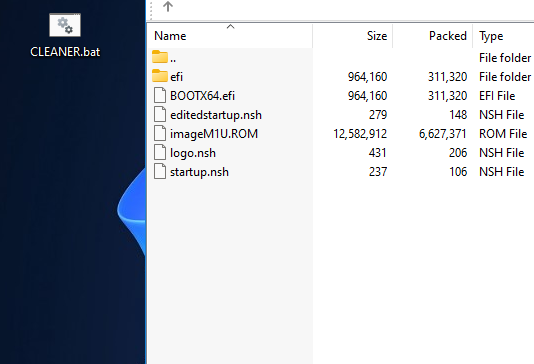Click the imageM1U.ROM file icon
Screen dimensions: 534x364
tap(160, 133)
